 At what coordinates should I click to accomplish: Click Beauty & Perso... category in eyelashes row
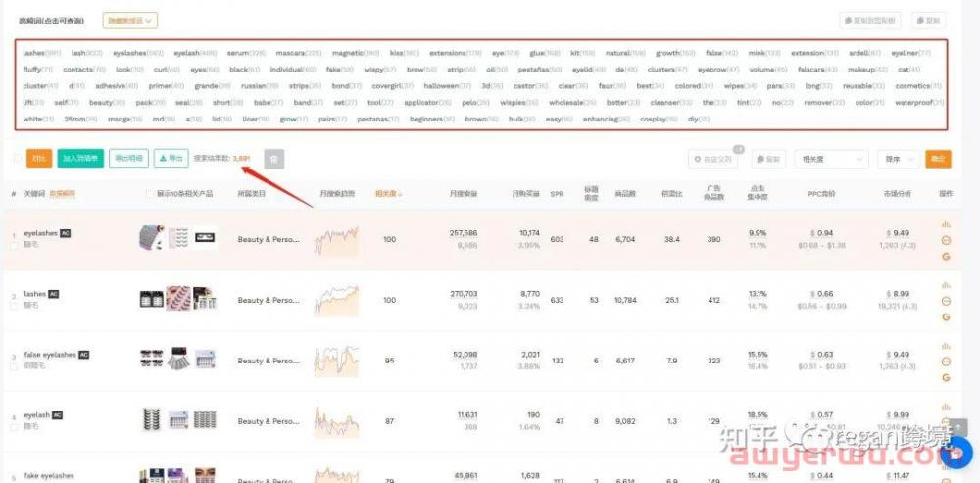pyautogui.click(x=269, y=239)
